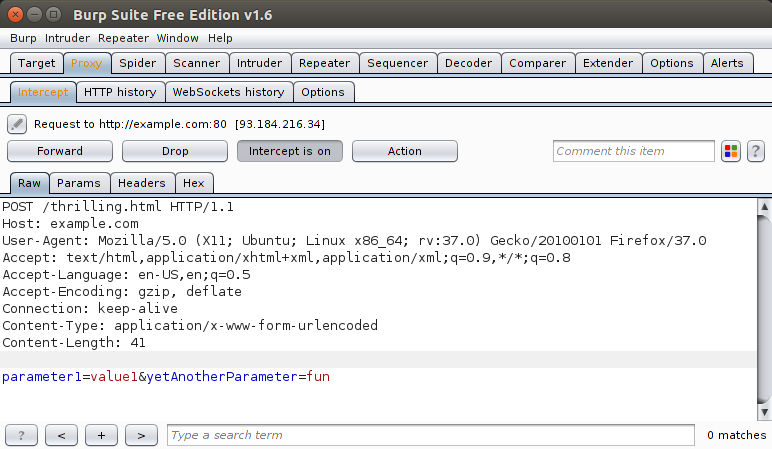
Task: Drop the intercepted request
Action: pyautogui.click(x=175, y=151)
